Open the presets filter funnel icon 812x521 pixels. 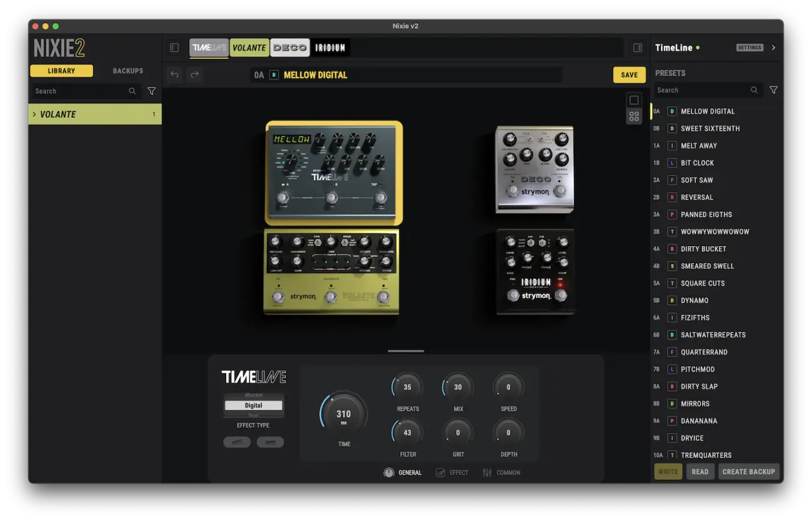click(x=773, y=91)
